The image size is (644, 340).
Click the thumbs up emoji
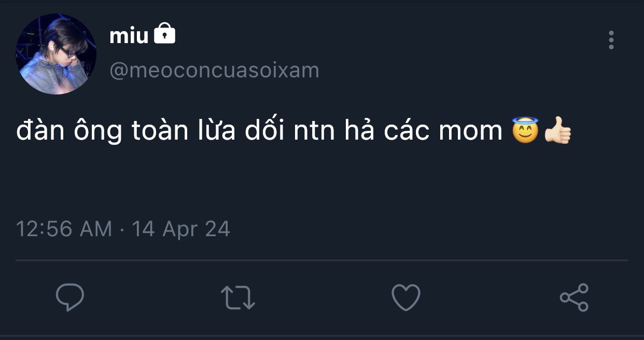(x=558, y=130)
